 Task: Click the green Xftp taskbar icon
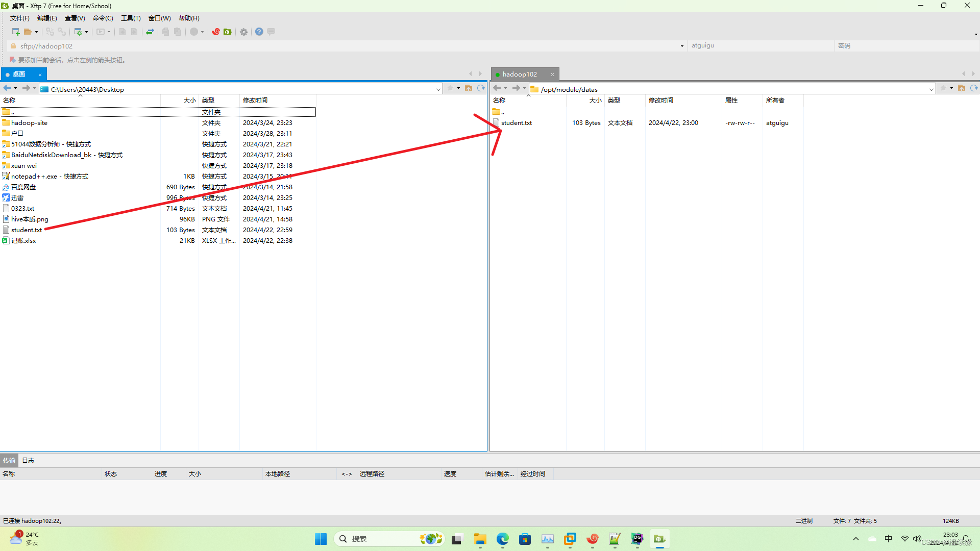click(659, 539)
